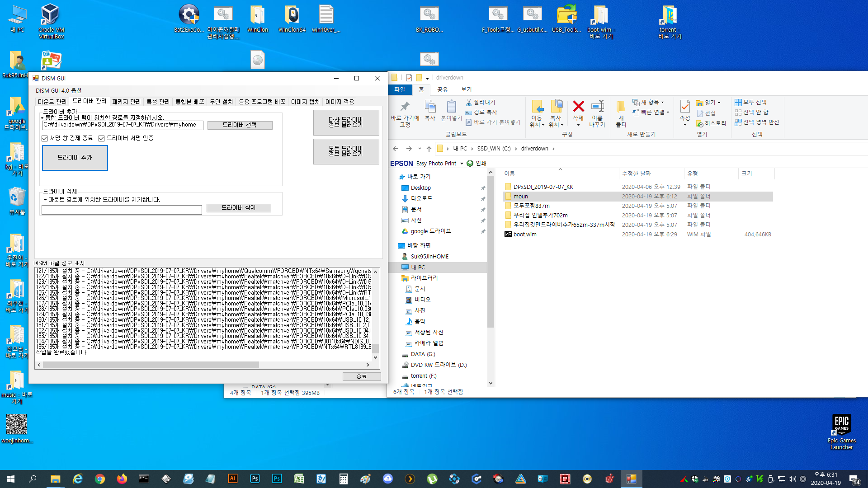Click Cut (잘라내기) scissors in ribbon

pos(481,103)
